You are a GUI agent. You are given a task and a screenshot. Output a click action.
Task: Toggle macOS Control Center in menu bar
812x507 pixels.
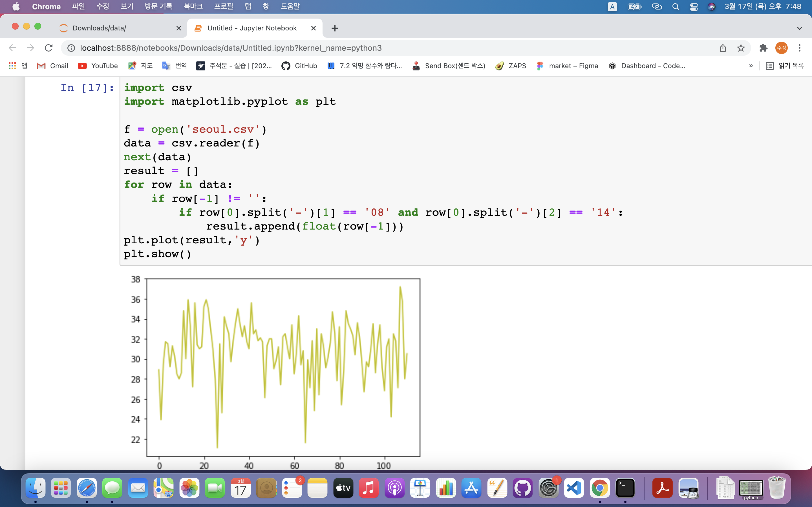coord(694,7)
